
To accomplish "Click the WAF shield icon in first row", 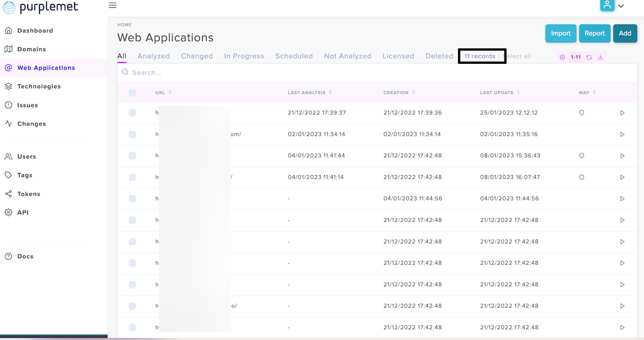I will click(581, 113).
